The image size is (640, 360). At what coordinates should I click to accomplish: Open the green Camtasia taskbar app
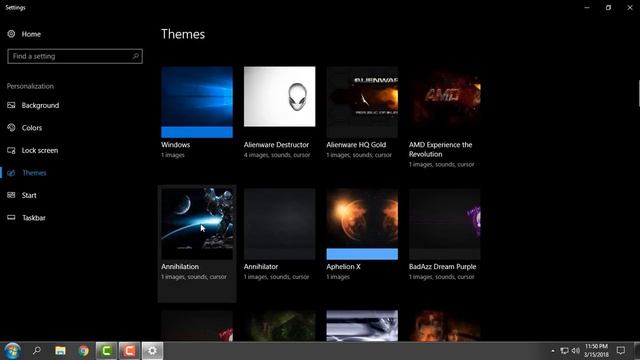click(107, 351)
